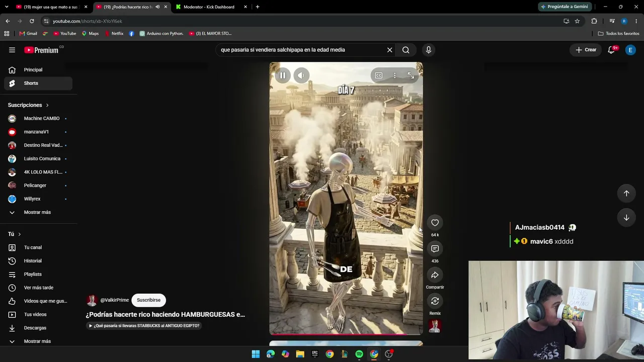Go to the next Short with the down arrow
This screenshot has width=644, height=362.
click(x=626, y=218)
